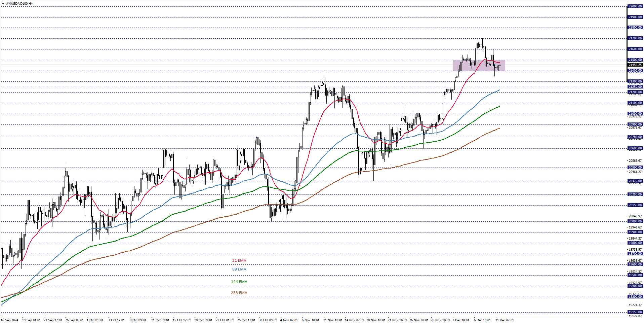
Task: Click the 20250.00 price level label
Action: [635, 194]
